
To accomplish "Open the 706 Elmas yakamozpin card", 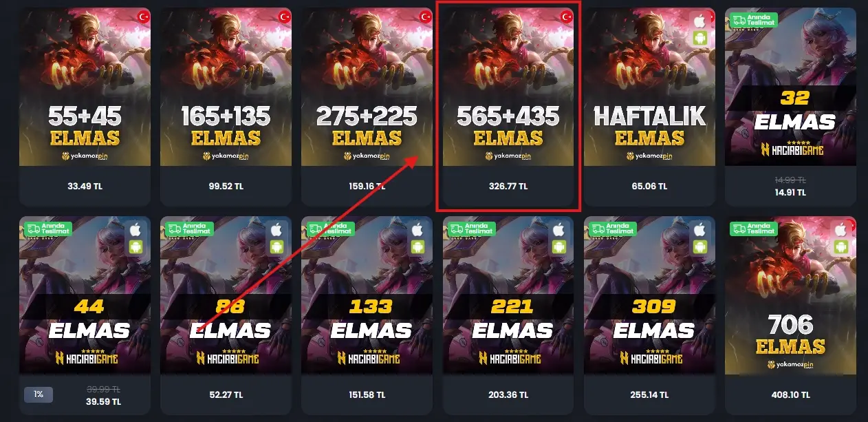I will coord(791,315).
